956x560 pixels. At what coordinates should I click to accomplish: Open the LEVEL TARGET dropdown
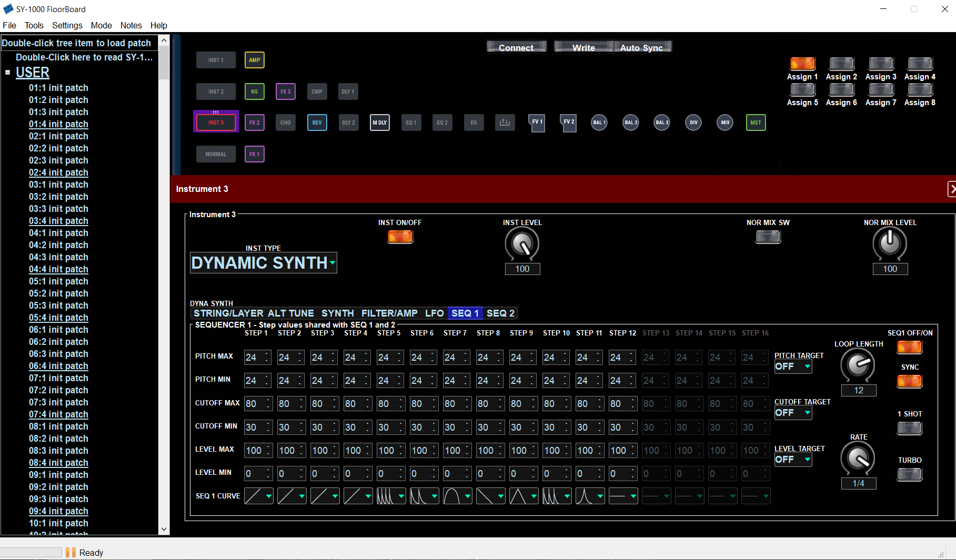pyautogui.click(x=793, y=459)
